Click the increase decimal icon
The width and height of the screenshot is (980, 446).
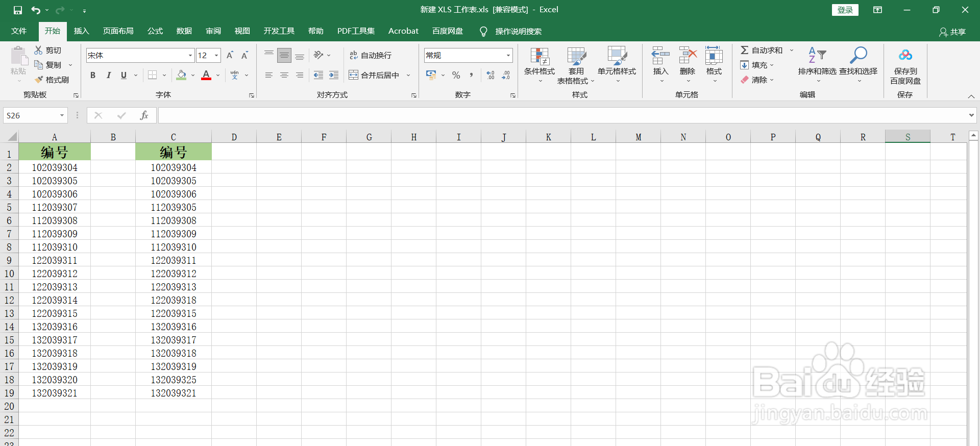(491, 75)
